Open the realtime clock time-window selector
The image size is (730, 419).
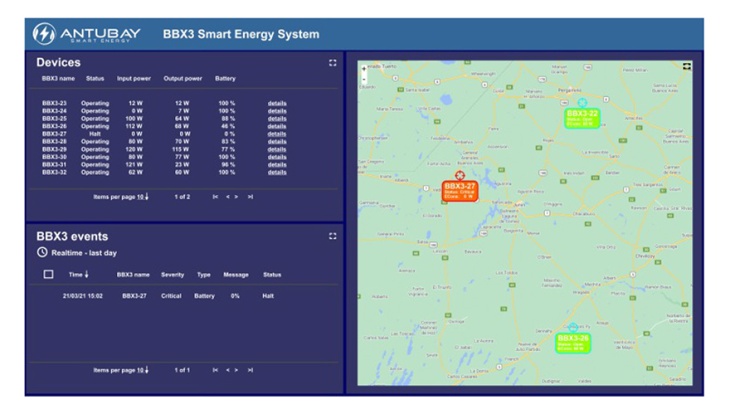[42, 252]
